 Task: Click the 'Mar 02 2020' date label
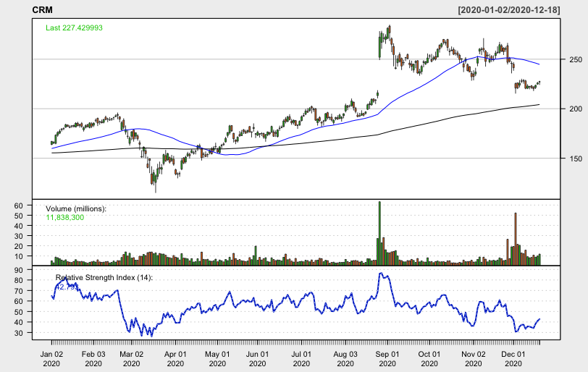point(132,359)
